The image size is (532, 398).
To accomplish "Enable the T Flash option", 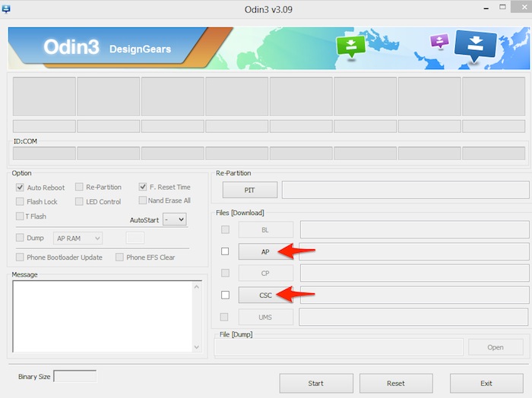I will coord(20,216).
